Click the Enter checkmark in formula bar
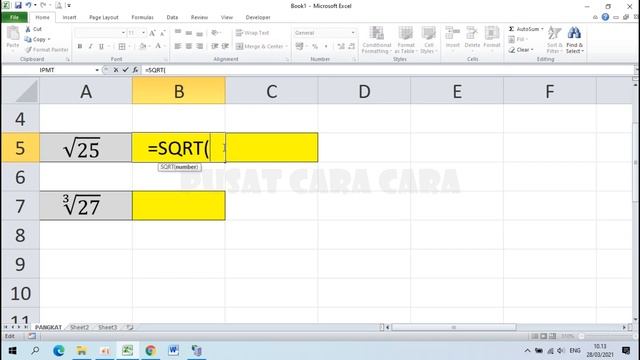This screenshot has width=640, height=360. pyautogui.click(x=125, y=70)
